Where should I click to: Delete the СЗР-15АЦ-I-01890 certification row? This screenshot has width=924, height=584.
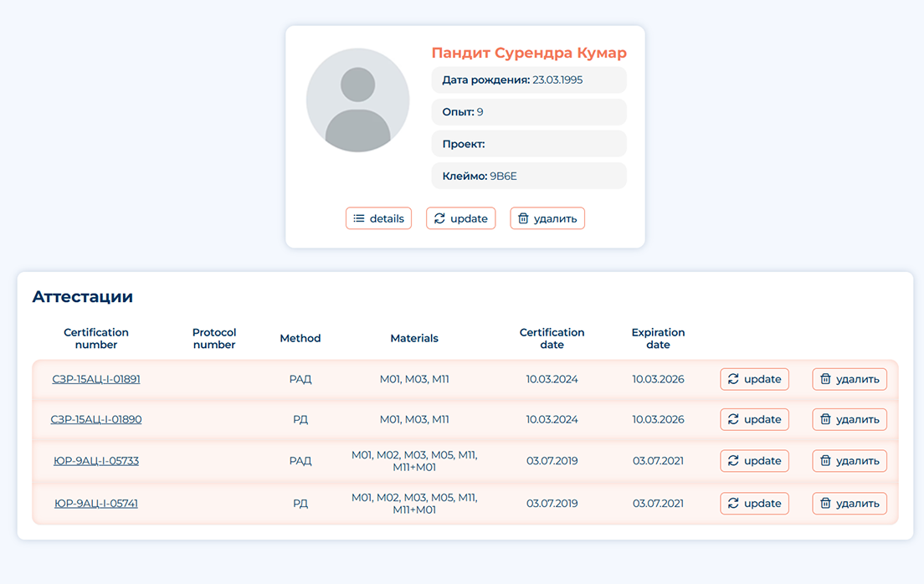pos(849,419)
